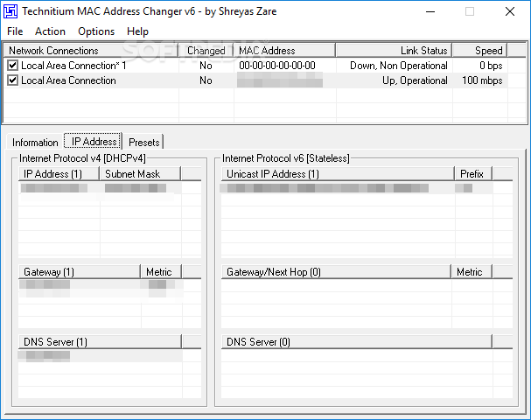Viewport: 531px width, 420px height.
Task: Click the IPv4 DNS Server (1) header
Action: 101,342
